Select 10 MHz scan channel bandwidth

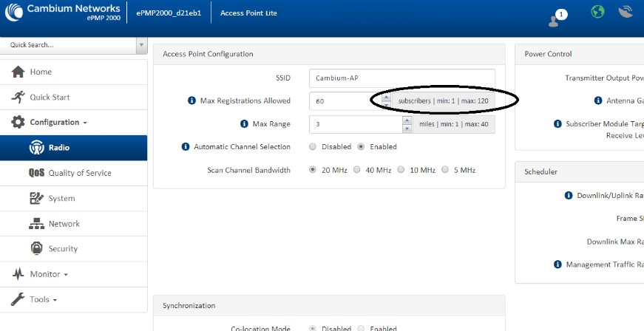coord(401,169)
